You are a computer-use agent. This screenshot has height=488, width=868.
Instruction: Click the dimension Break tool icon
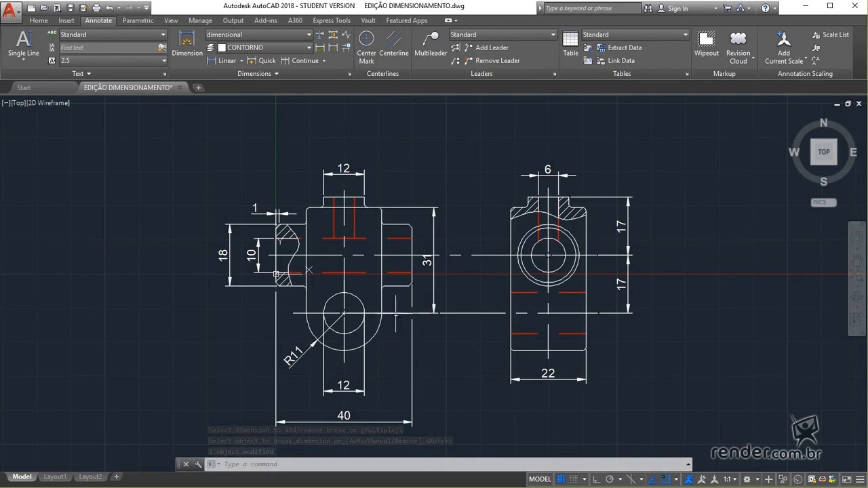[x=320, y=35]
